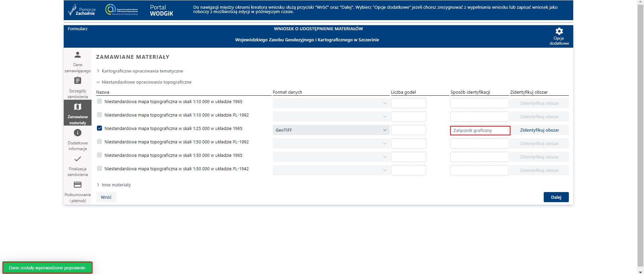Screen dimensions: 644x274
Task: Open the card icon Podsumowanie i płatność
Action: point(77,185)
